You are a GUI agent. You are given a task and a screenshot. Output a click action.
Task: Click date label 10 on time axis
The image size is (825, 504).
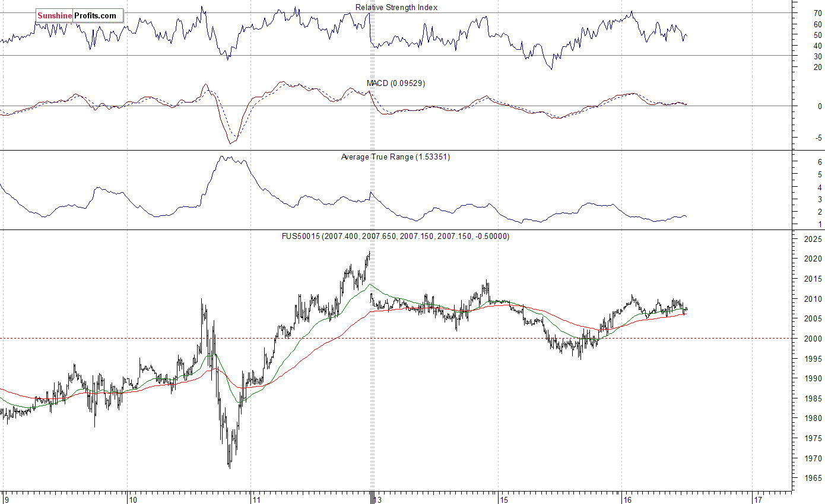[x=133, y=499]
